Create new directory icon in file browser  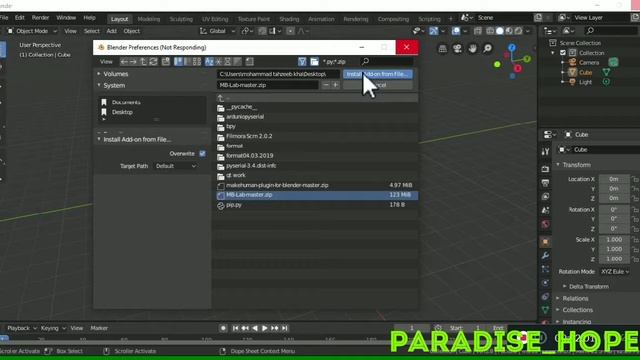coord(166,62)
